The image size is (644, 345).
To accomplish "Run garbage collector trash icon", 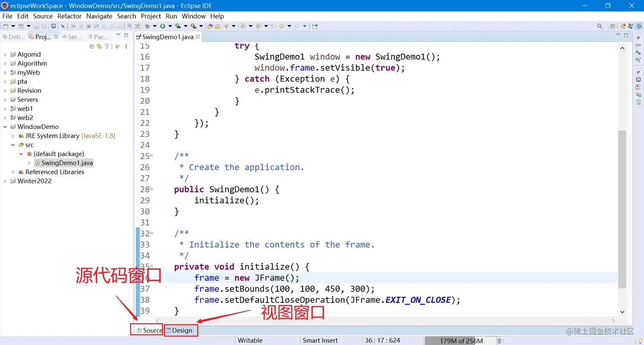I will 500,341.
